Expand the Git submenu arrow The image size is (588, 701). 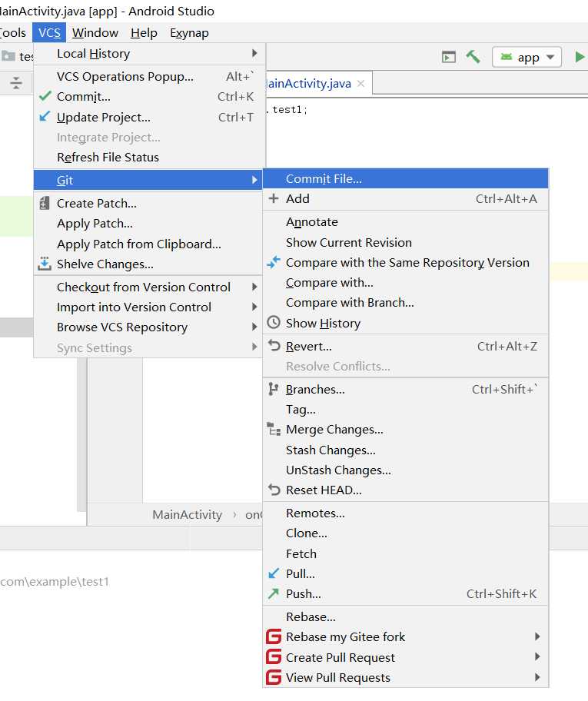point(254,180)
